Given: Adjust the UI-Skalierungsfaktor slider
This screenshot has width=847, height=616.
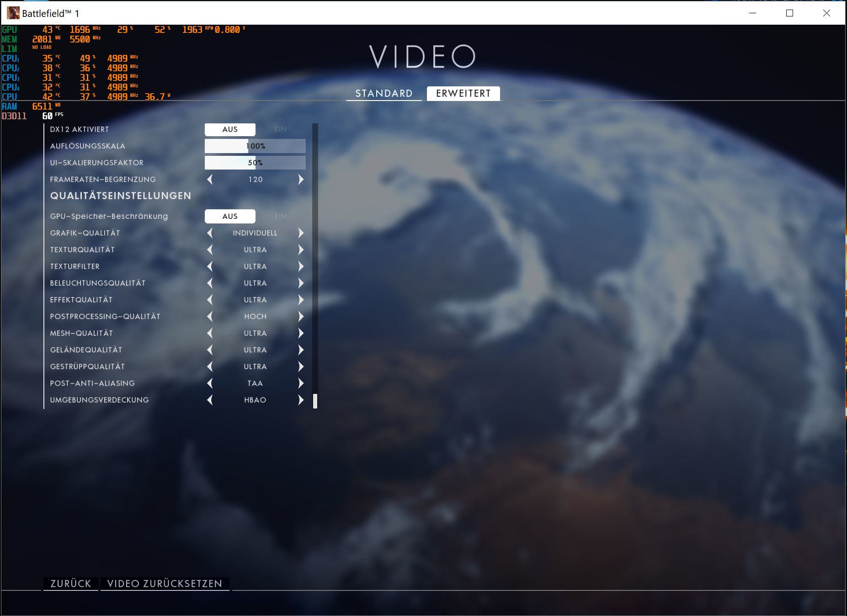Looking at the screenshot, I should pos(255,163).
